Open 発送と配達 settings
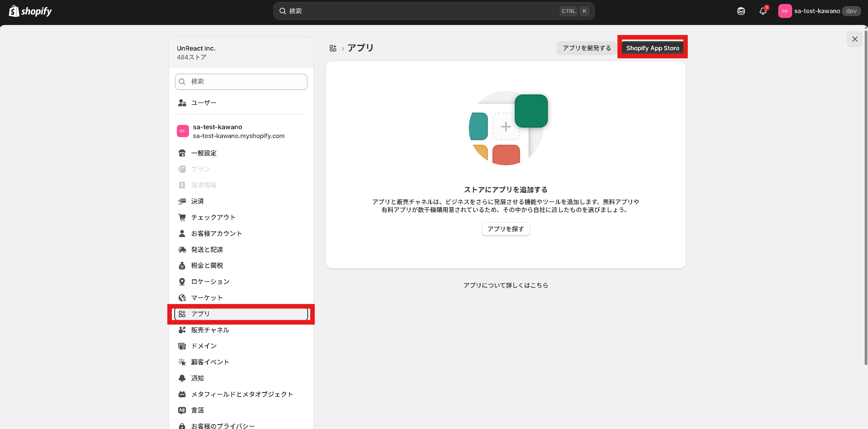The image size is (868, 429). [241, 250]
